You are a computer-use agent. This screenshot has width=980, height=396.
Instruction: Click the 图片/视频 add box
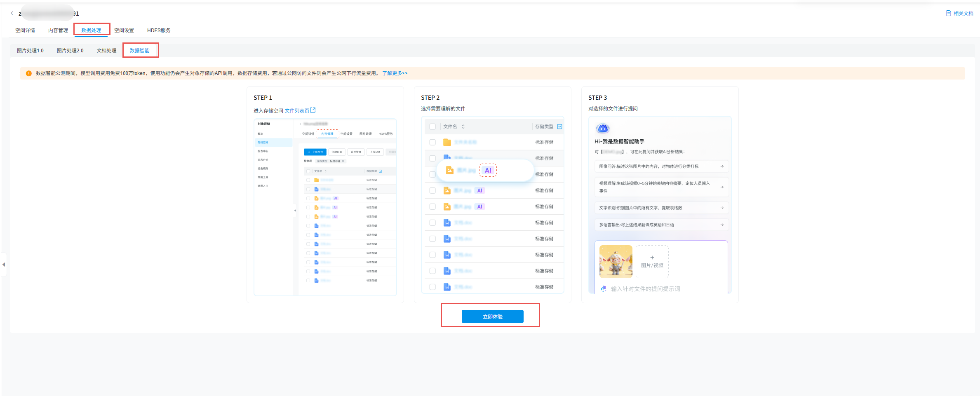(652, 262)
